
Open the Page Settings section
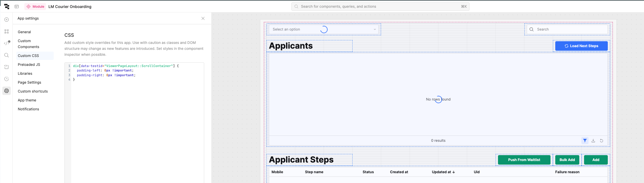click(x=29, y=82)
